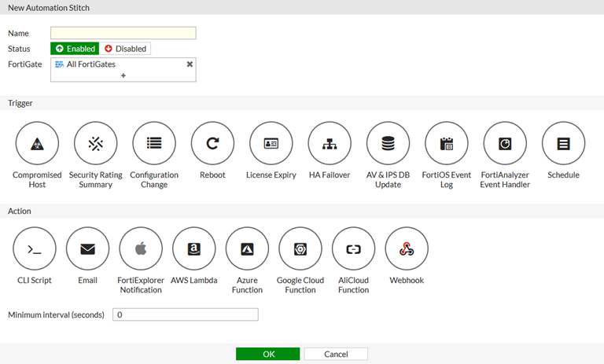The image size is (604, 364).
Task: Choose the FortiAnalyzer Event Handler trigger
Action: pyautogui.click(x=505, y=143)
